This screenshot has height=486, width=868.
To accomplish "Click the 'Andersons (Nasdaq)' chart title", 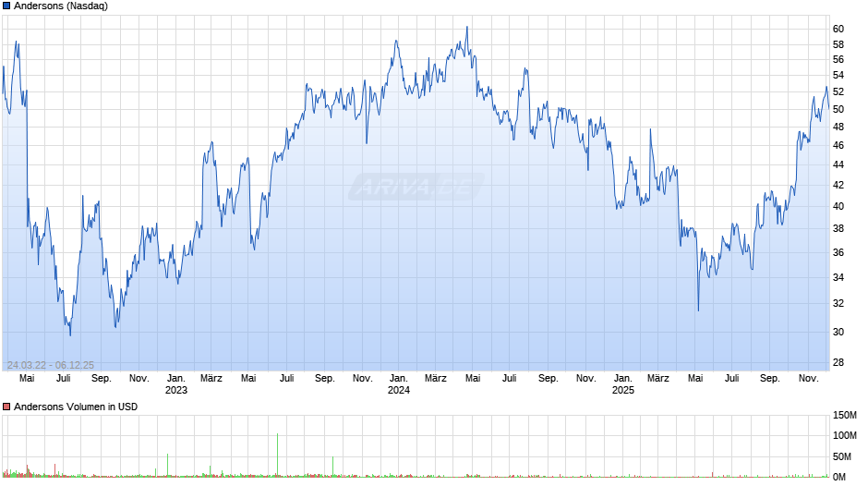I will (x=61, y=6).
